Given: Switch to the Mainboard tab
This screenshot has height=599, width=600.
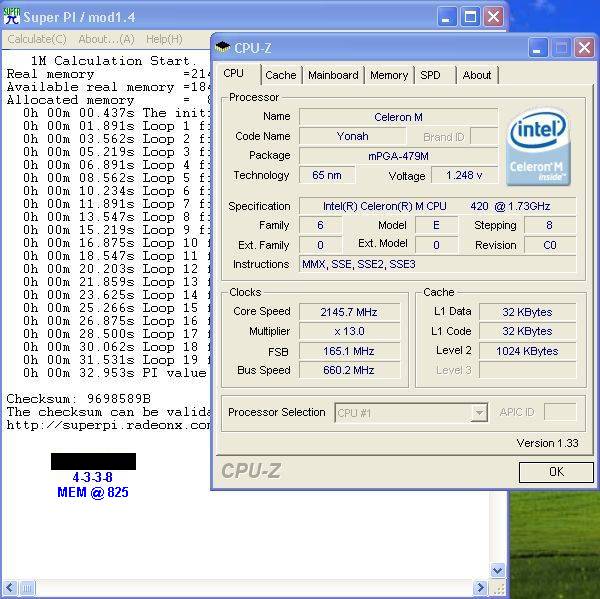Looking at the screenshot, I should pos(333,75).
